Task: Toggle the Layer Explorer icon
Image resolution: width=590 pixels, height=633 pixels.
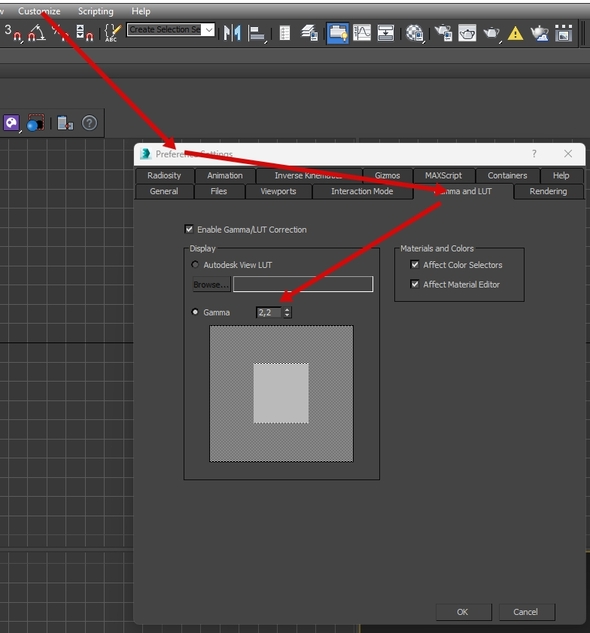Action: (x=309, y=33)
